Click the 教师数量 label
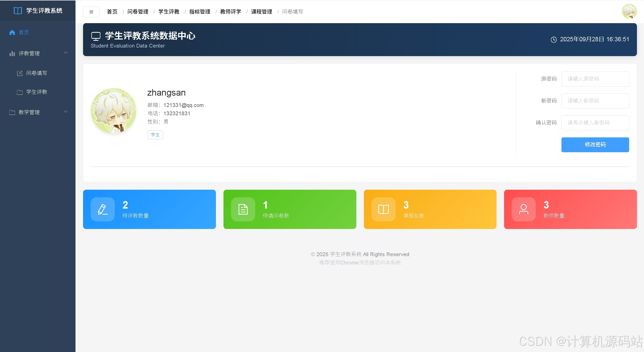This screenshot has height=352, width=644. pyautogui.click(x=554, y=216)
